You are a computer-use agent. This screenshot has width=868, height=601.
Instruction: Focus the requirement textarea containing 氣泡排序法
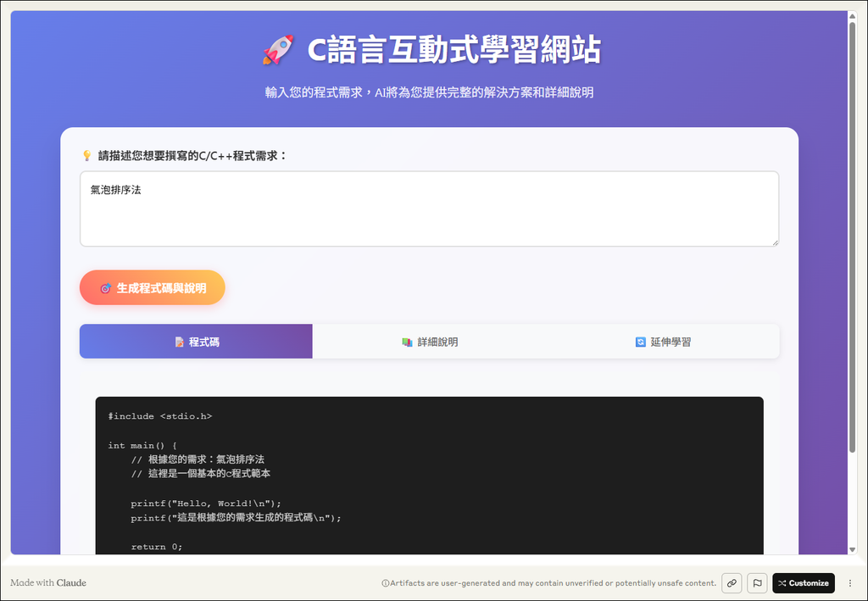coord(430,209)
